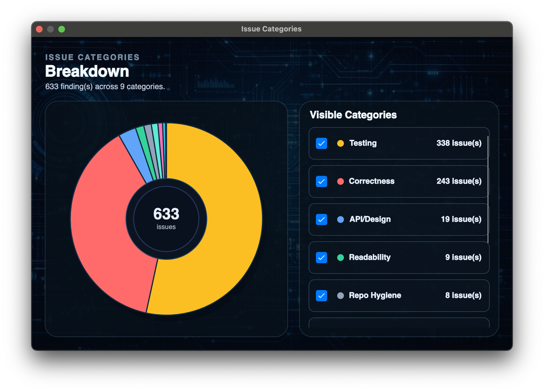Click the gray dot beside Repo Hygiene
This screenshot has height=392, width=544.
click(x=340, y=295)
